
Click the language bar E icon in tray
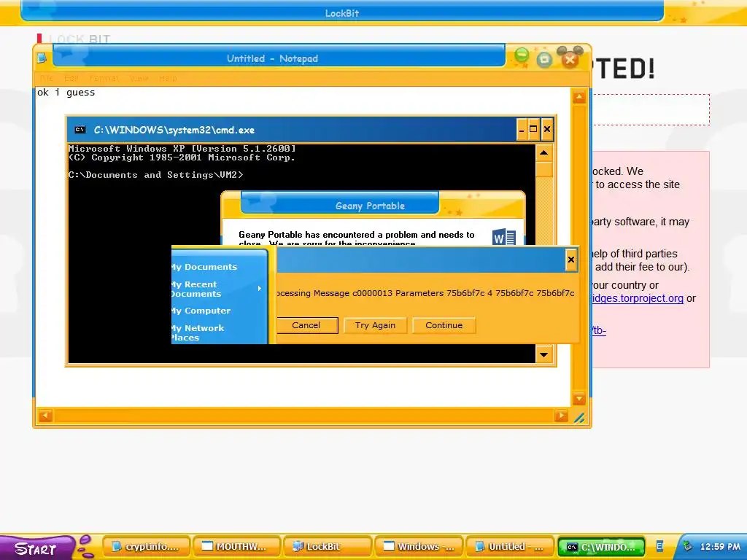coord(659,546)
